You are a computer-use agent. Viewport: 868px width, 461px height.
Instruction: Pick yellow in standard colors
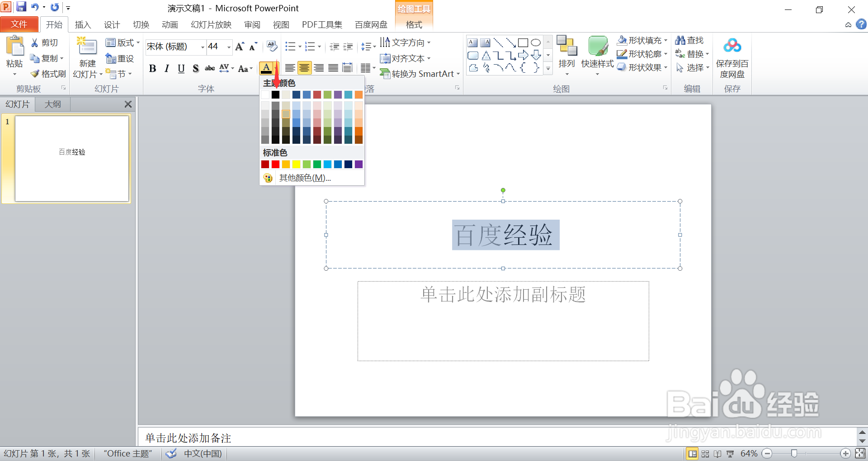click(x=296, y=164)
